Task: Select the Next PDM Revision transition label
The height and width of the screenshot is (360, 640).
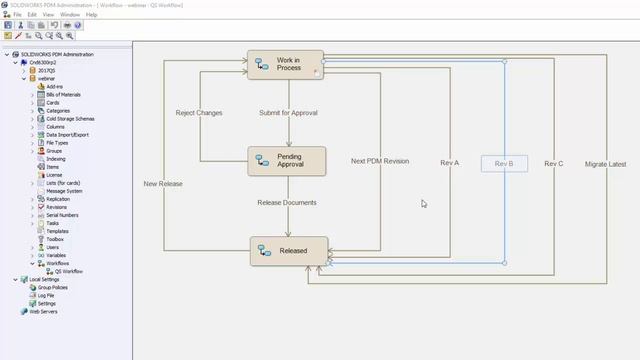Action: tap(380, 161)
